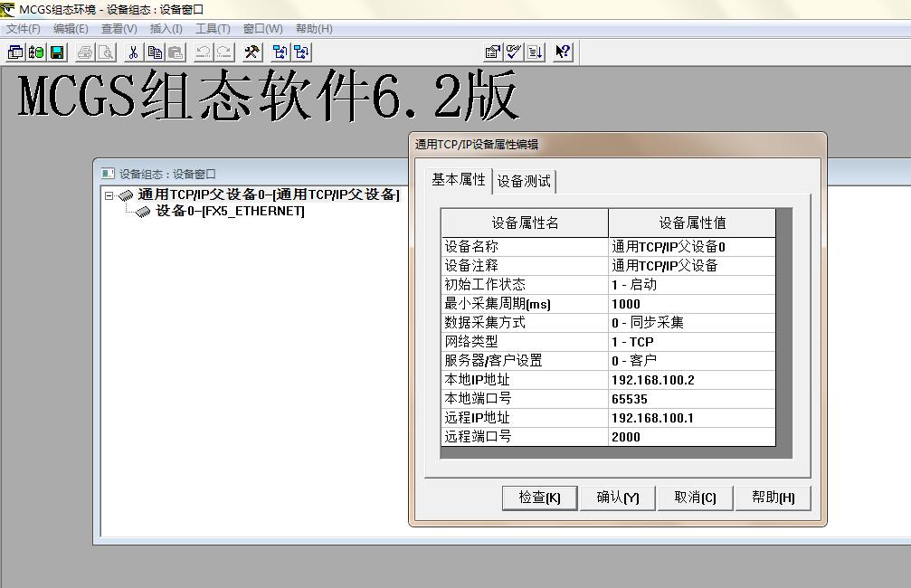Viewport: 911px width, 588px height.
Task: Click the 帮助(H) button in dialog
Action: 773,498
